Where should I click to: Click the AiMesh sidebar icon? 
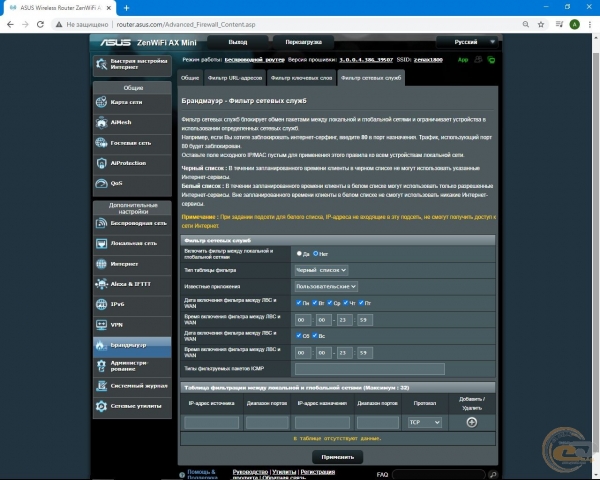coord(101,122)
